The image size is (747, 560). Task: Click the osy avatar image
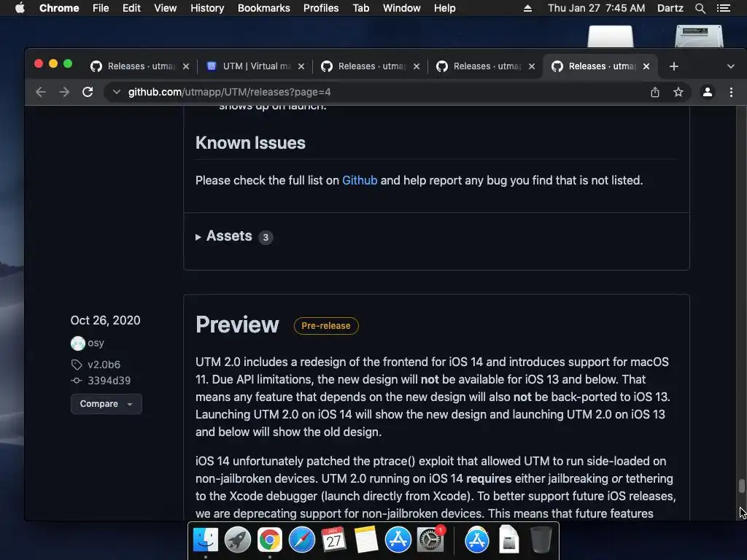(x=77, y=343)
